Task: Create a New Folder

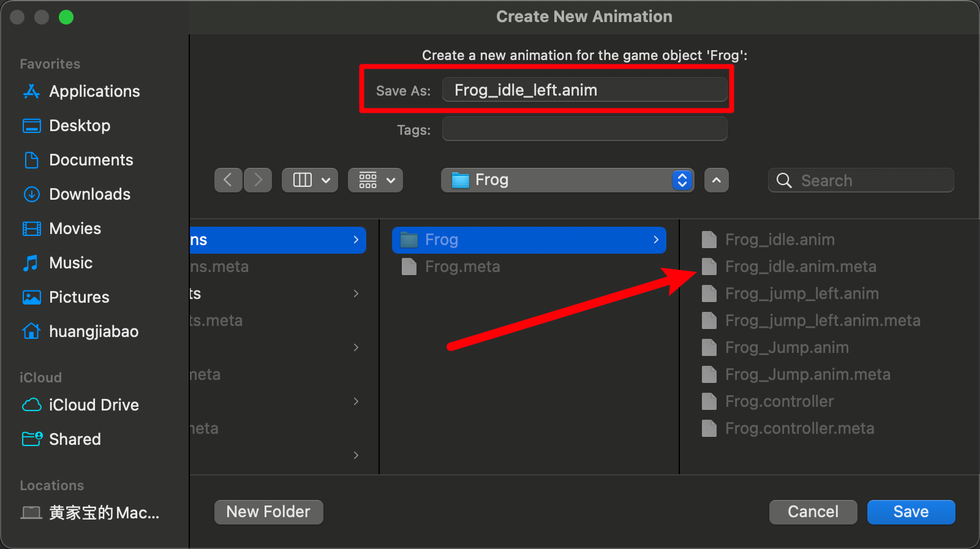Action: click(269, 512)
